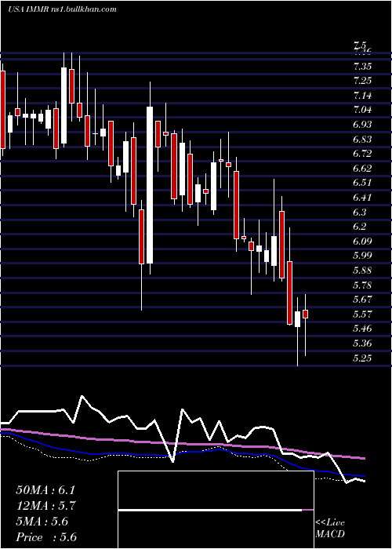This screenshot has width=392, height=549.
Task: Click the '<<Live MACD' label
Action: coord(330,529)
